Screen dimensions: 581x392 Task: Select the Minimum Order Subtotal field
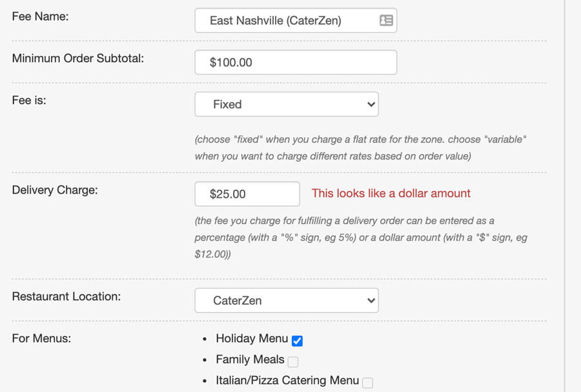[296, 62]
